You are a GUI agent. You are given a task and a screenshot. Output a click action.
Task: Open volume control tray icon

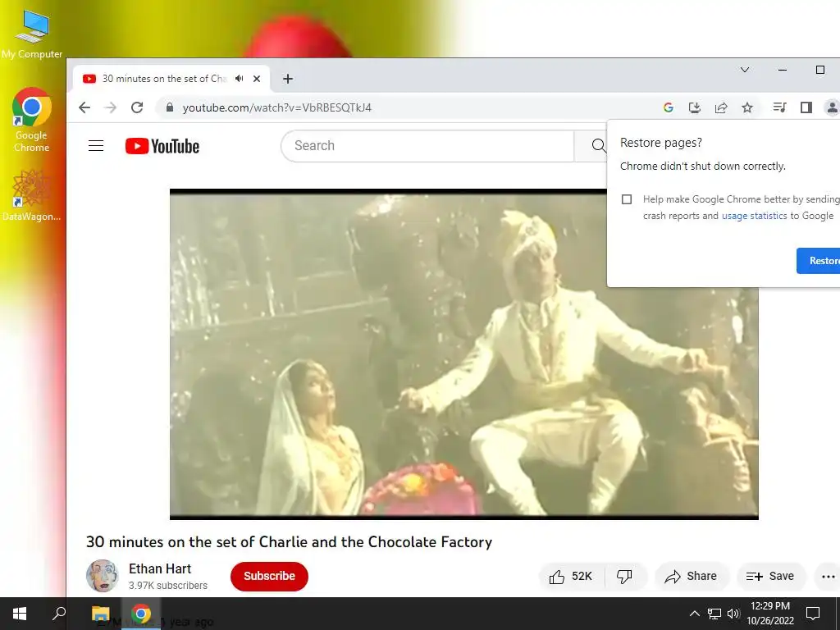coord(733,614)
